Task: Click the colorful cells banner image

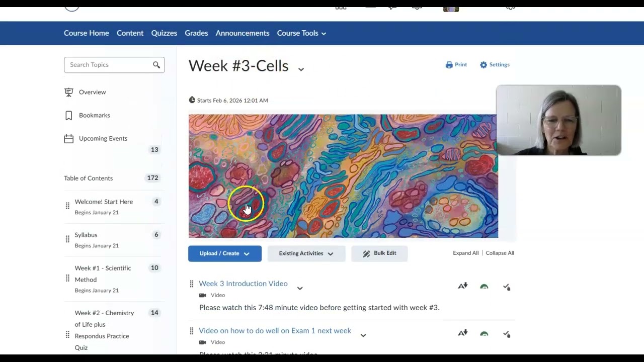Action: [343, 176]
